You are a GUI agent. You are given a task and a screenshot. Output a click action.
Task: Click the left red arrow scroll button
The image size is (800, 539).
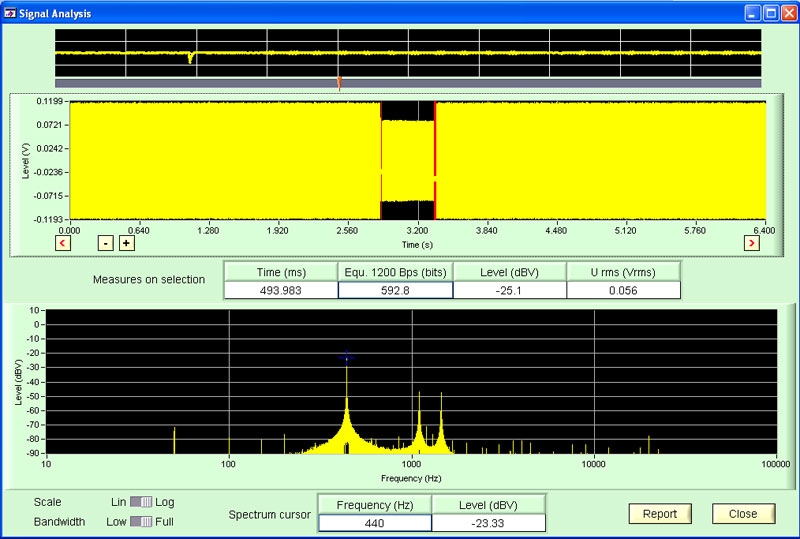63,243
